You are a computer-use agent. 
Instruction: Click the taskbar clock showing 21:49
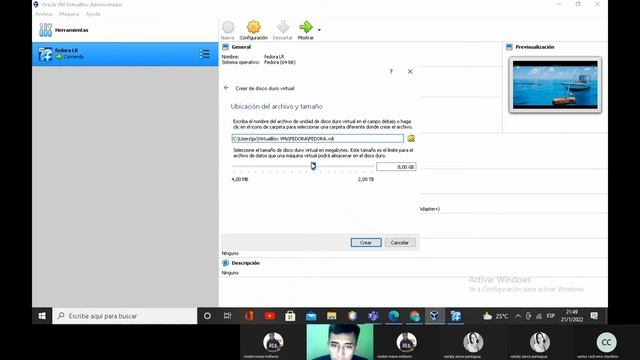click(x=572, y=316)
